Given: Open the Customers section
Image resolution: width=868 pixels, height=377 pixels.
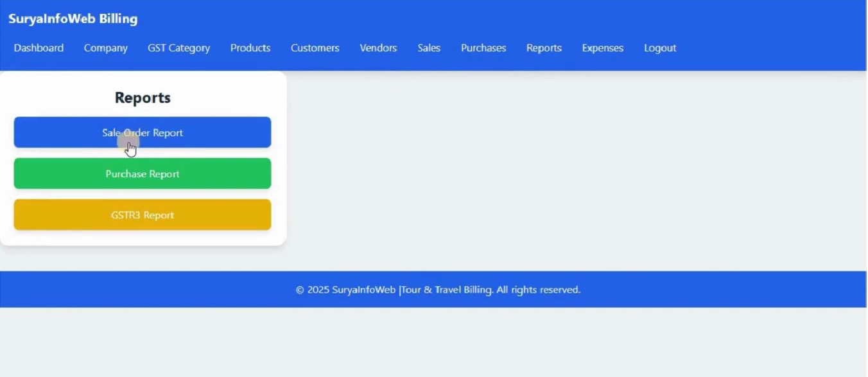Looking at the screenshot, I should click(x=315, y=48).
